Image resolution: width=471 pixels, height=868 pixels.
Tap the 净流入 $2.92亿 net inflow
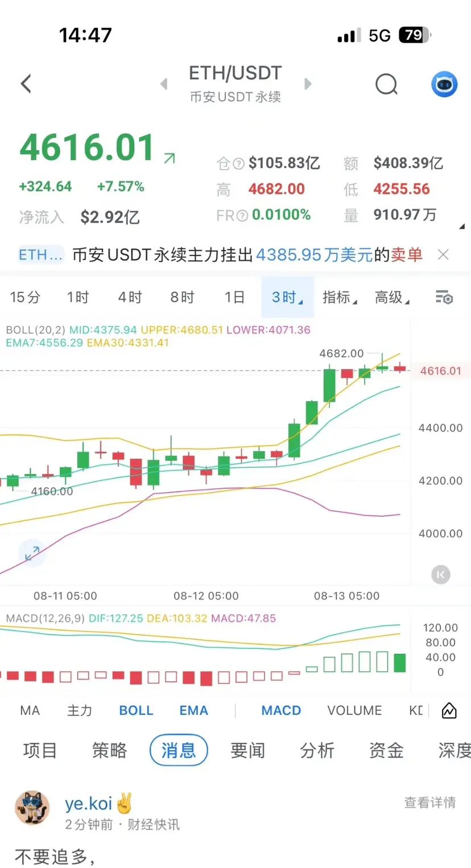click(79, 217)
